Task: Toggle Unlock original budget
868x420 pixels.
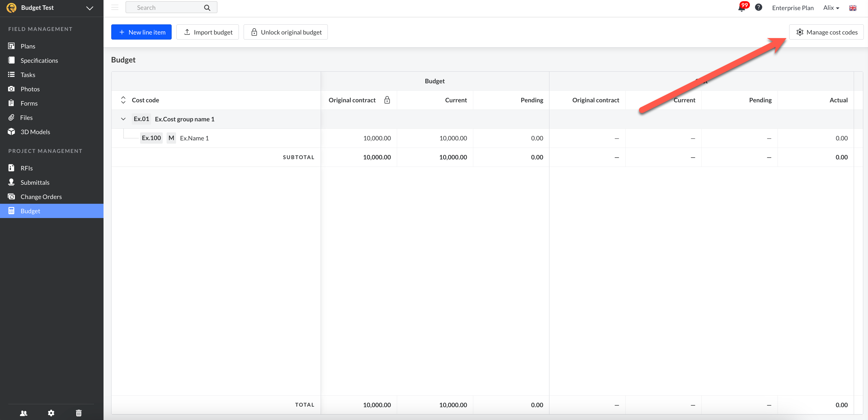Action: [x=285, y=32]
